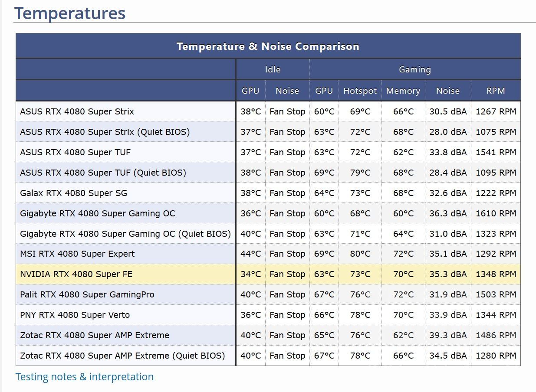Click the Temperature & Noise Comparison table title
Image resolution: width=536 pixels, height=392 pixels.
point(268,46)
